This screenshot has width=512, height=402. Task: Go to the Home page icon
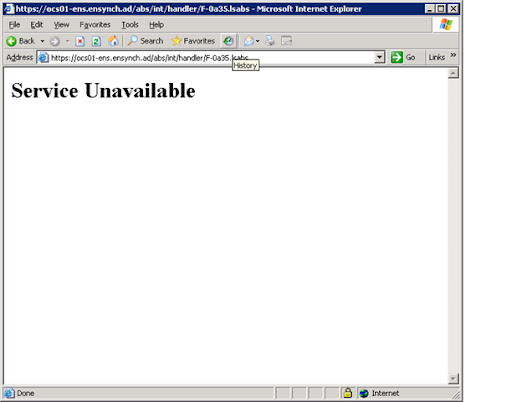[113, 41]
